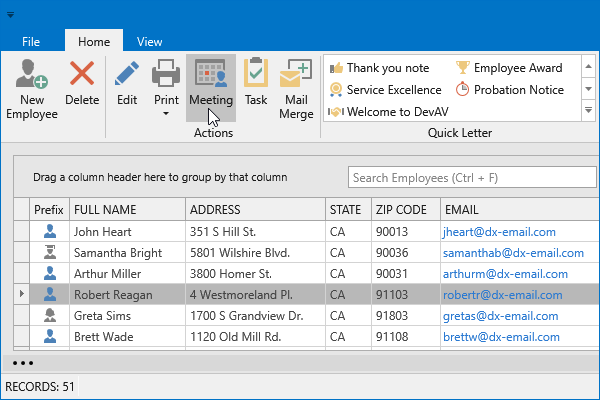
Task: Click Brett Wade's prefix icon
Action: click(x=50, y=336)
